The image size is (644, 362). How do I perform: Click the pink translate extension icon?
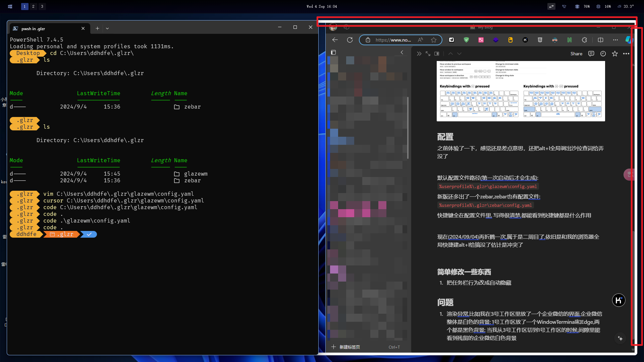click(x=481, y=40)
